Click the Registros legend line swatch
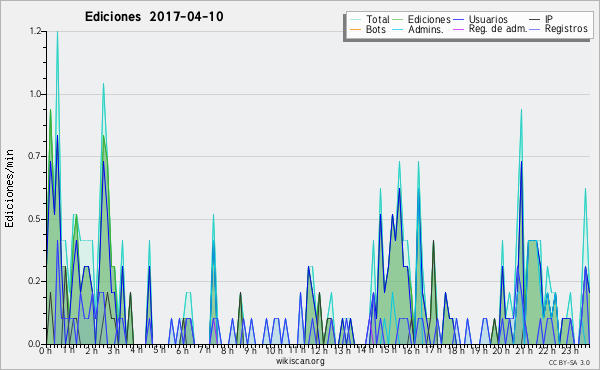The image size is (600, 370). [535, 29]
